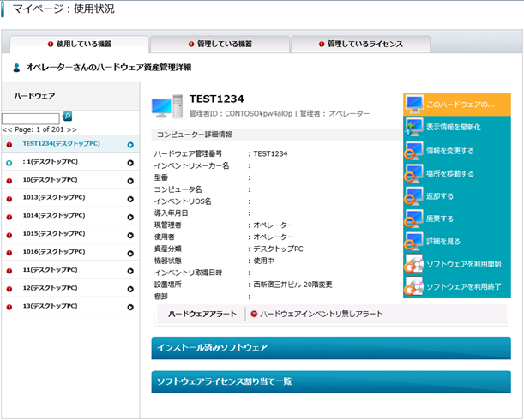The height and width of the screenshot is (420, 524).
Task: Expand the ソフトウェアライセンス割り当て一覧 section
Action: click(330, 381)
